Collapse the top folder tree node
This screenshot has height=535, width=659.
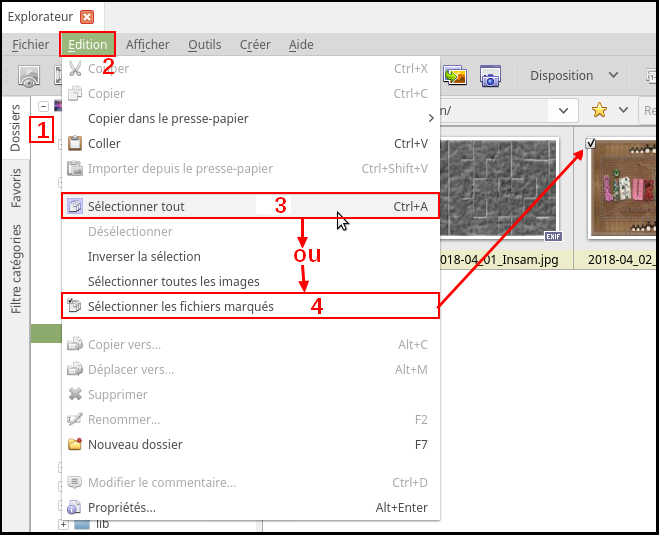click(x=43, y=106)
